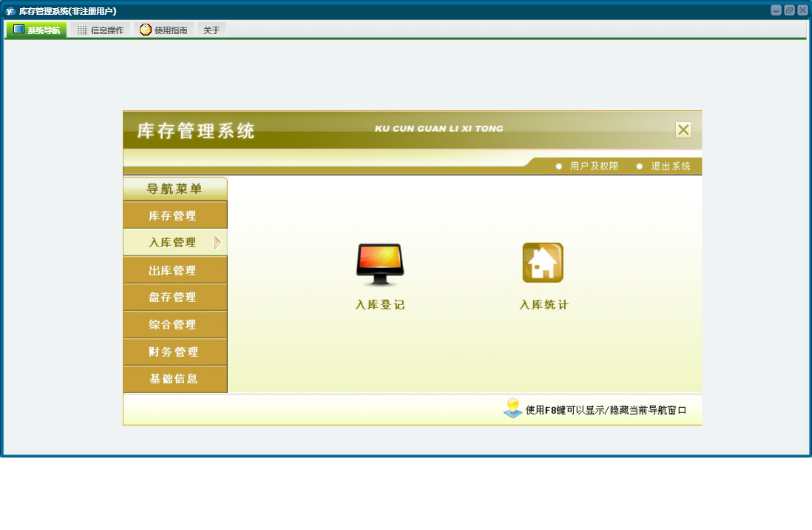Select 入库管理 in navigation menu

point(175,242)
